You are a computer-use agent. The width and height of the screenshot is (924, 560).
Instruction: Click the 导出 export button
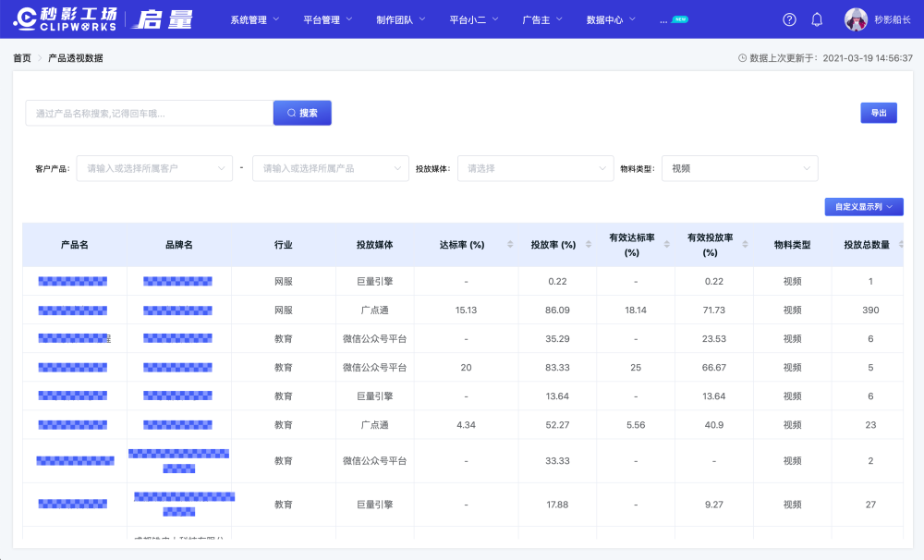click(x=879, y=113)
